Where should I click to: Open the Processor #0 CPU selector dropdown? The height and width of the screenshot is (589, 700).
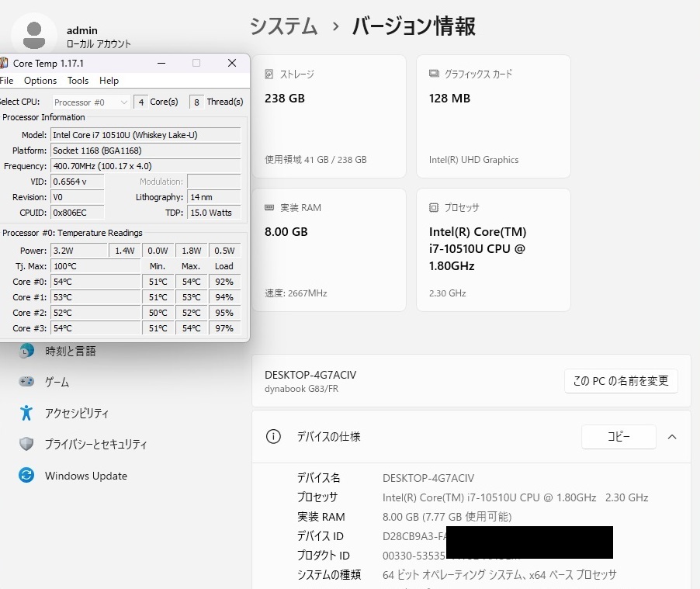point(91,102)
